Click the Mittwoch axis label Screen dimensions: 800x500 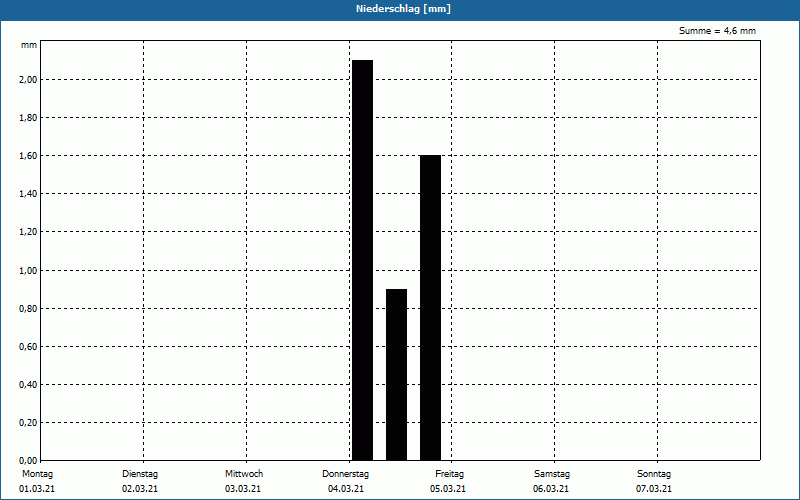pyautogui.click(x=244, y=474)
